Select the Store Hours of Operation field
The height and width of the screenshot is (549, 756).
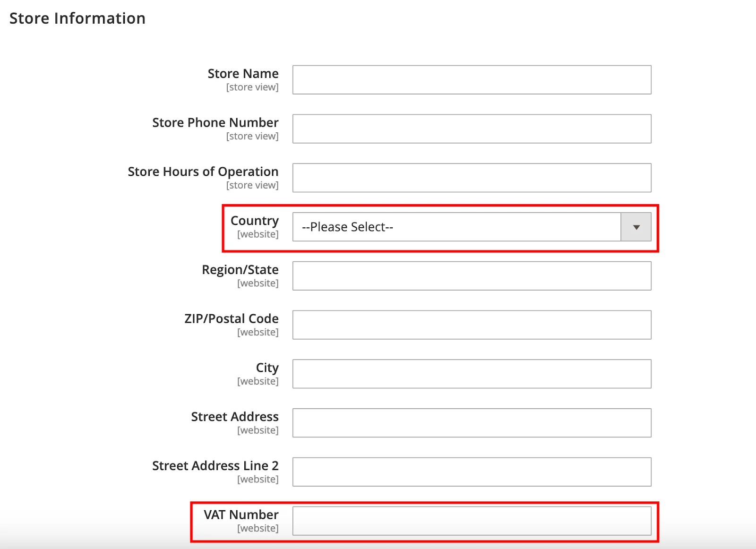point(472,178)
